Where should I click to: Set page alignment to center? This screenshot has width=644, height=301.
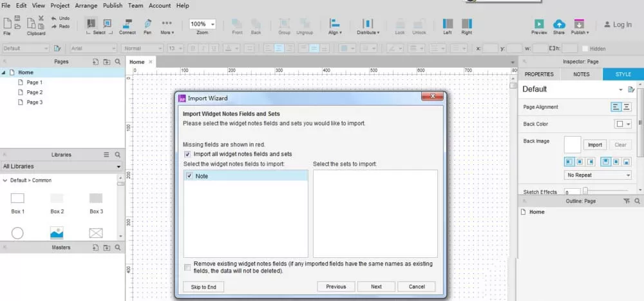(x=627, y=107)
